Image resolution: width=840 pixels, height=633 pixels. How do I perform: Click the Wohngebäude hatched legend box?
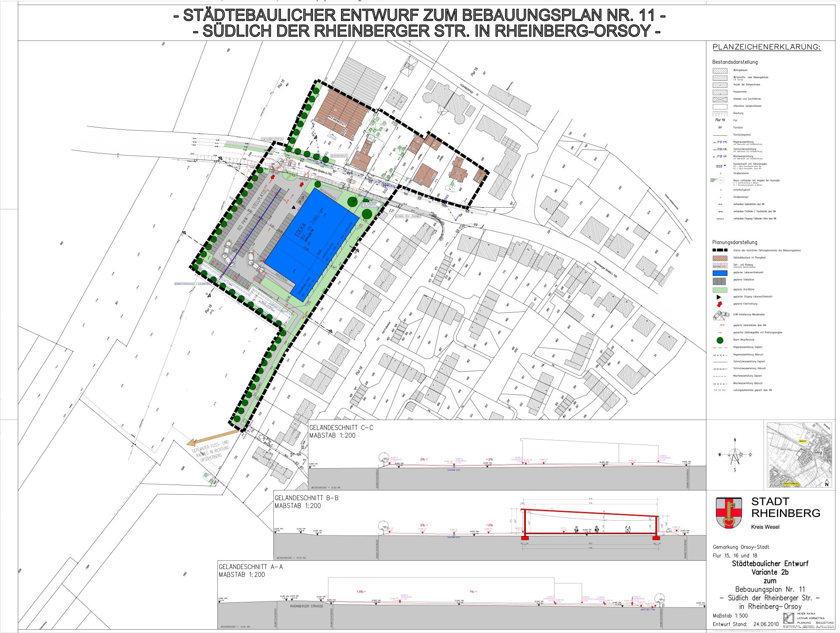tap(720, 71)
